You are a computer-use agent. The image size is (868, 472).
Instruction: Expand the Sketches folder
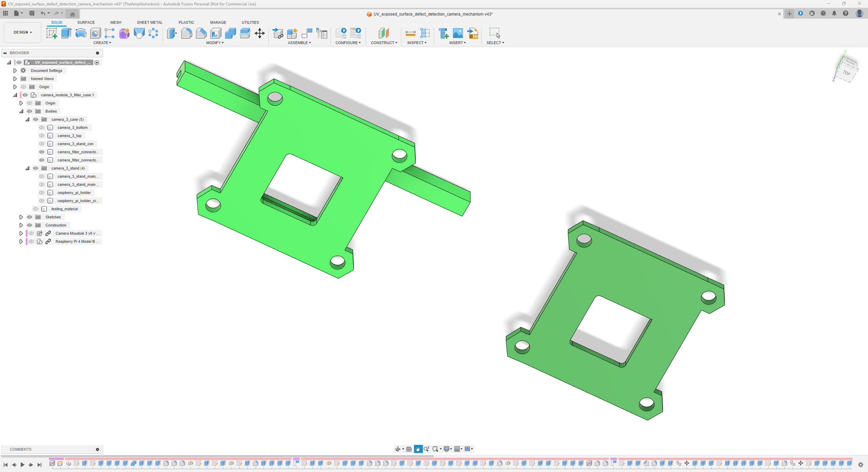[x=21, y=217]
